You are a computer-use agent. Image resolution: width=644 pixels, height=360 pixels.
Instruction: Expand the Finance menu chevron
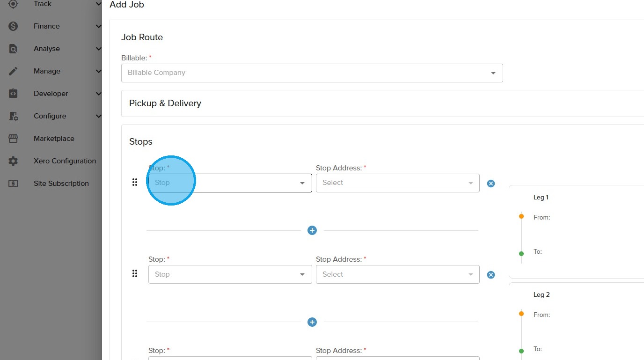[98, 26]
